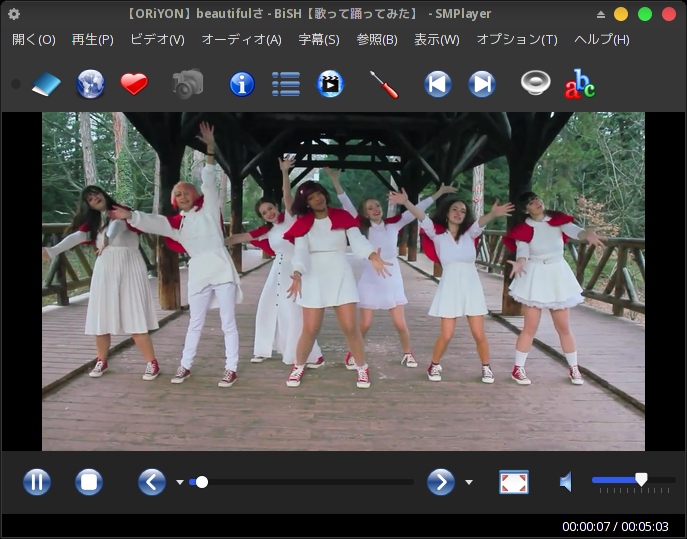Open the 参照(B) menu
Viewport: 687px width, 539px height.
click(377, 40)
